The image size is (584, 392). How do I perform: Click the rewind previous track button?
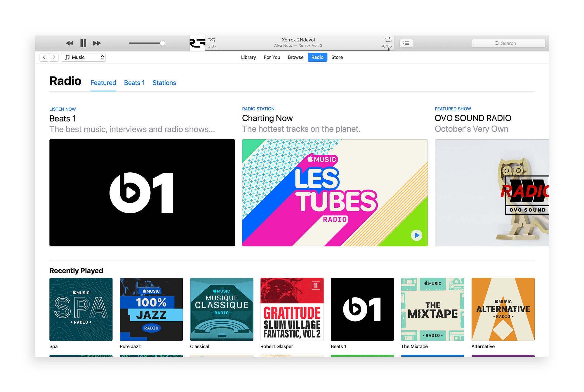69,43
